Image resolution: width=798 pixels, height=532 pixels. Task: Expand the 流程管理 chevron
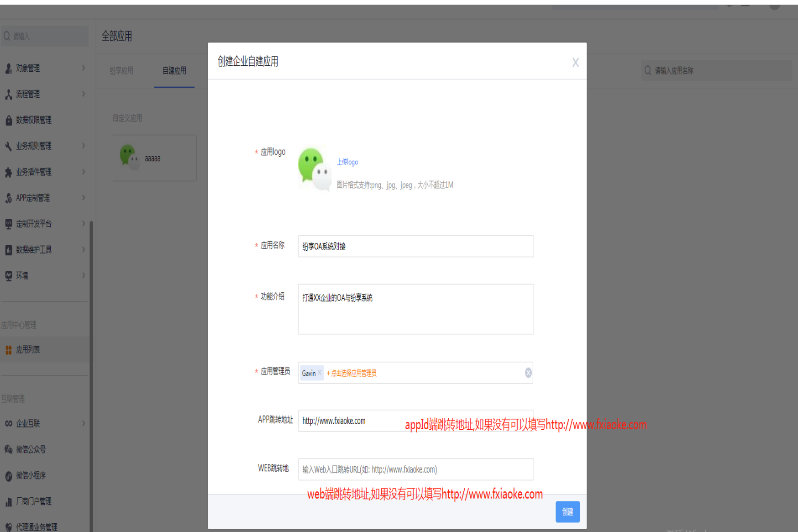[x=84, y=94]
